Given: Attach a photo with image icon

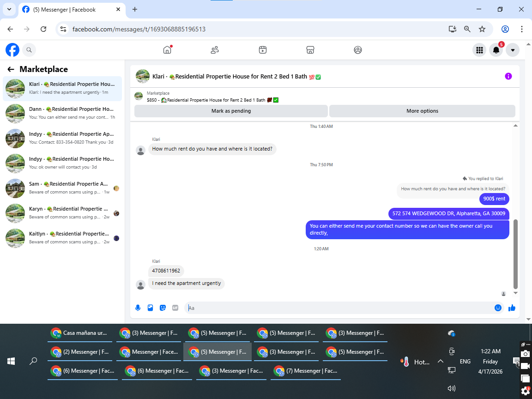Looking at the screenshot, I should tap(150, 308).
